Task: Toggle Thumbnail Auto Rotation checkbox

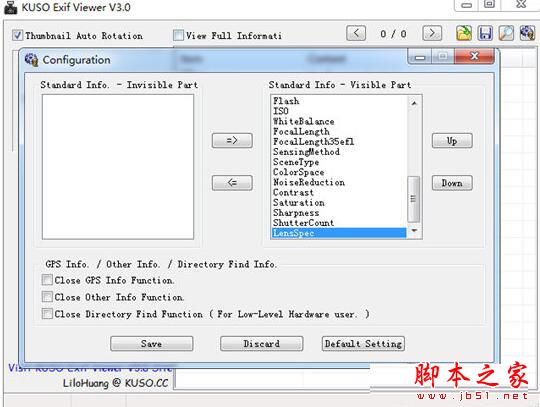Action: pos(18,35)
